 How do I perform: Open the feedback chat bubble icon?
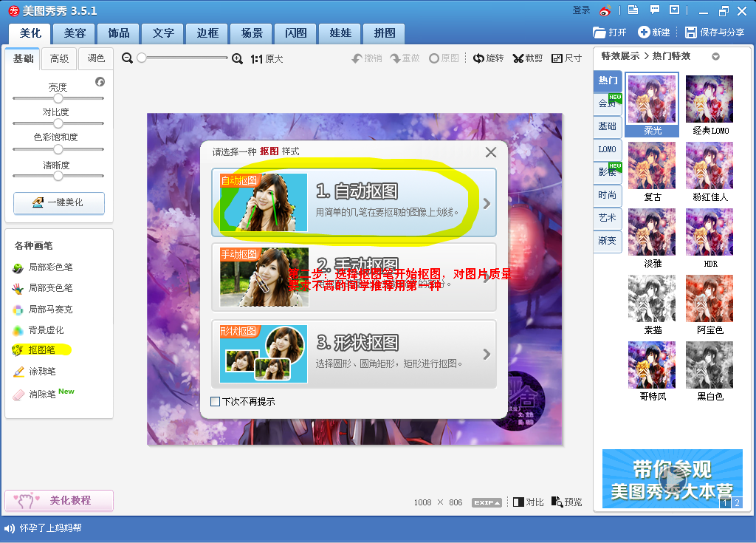point(654,10)
